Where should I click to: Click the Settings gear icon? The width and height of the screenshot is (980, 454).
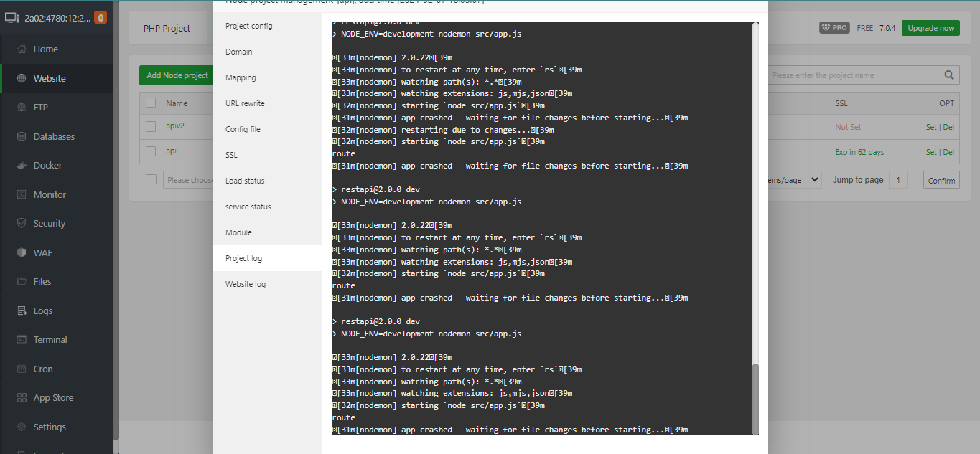[21, 427]
